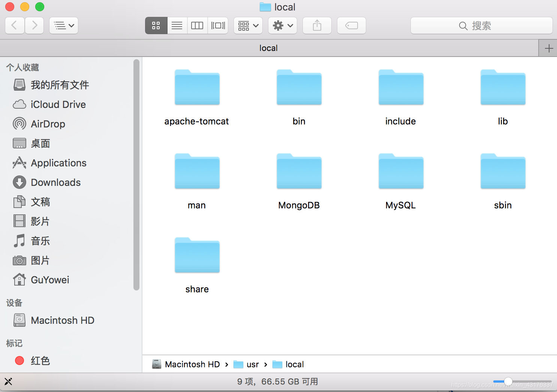Open 文稿 in sidebar
557x392 pixels.
[x=40, y=202]
